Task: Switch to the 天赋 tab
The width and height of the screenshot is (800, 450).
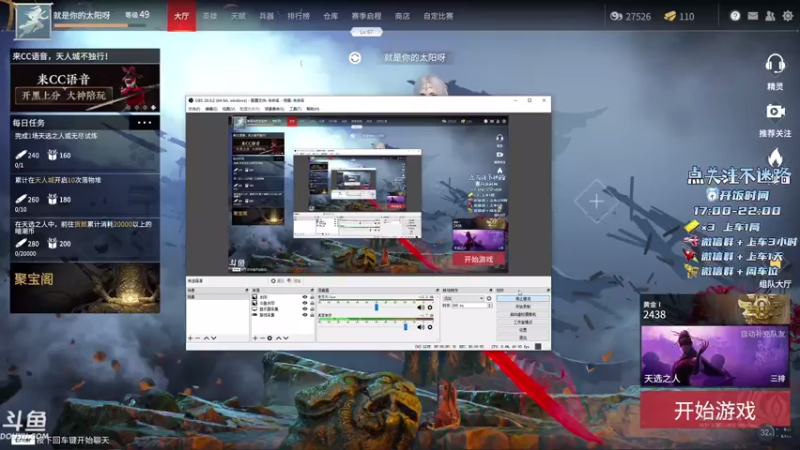Action: 238,16
